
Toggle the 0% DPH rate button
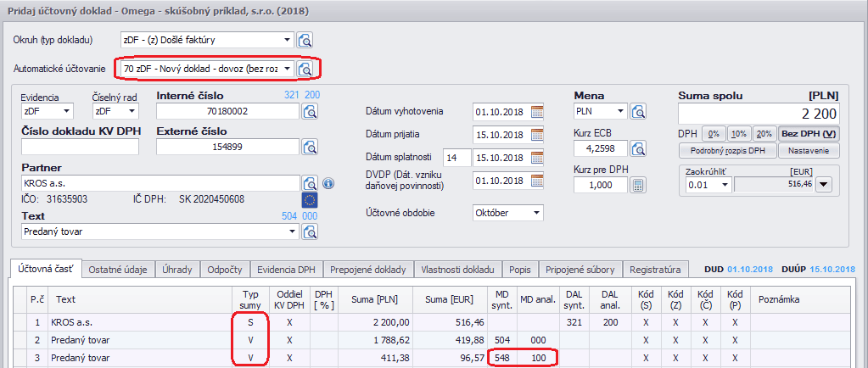[x=714, y=134]
